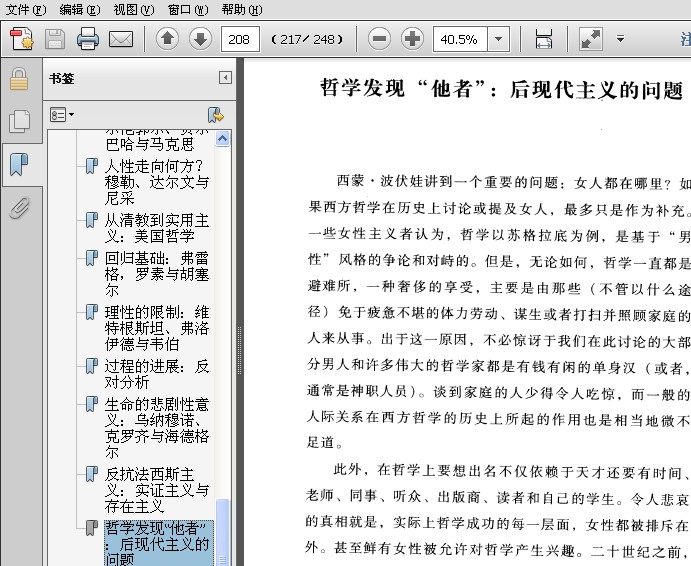Click bookmark icon beside 哲学发现"他者"
This screenshot has width=691, height=566.
click(91, 528)
